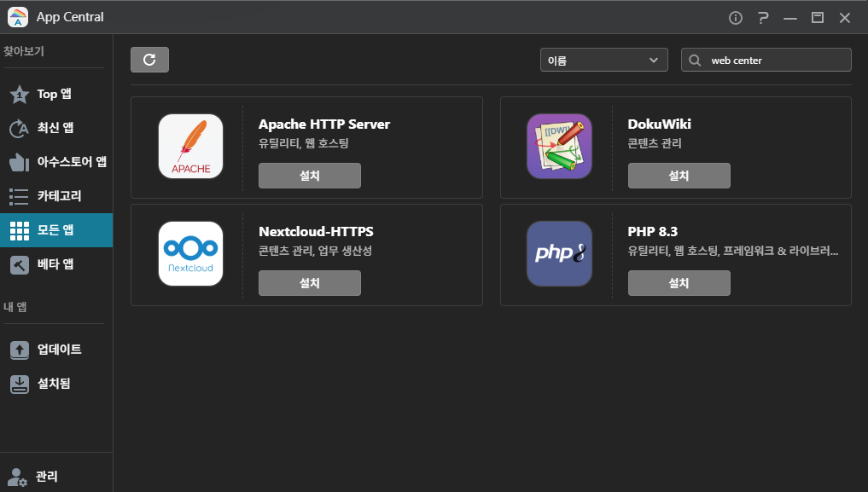The image size is (868, 492).
Task: Click the 콘텐츠 관리 category text under DokuWiki
Action: tap(655, 144)
